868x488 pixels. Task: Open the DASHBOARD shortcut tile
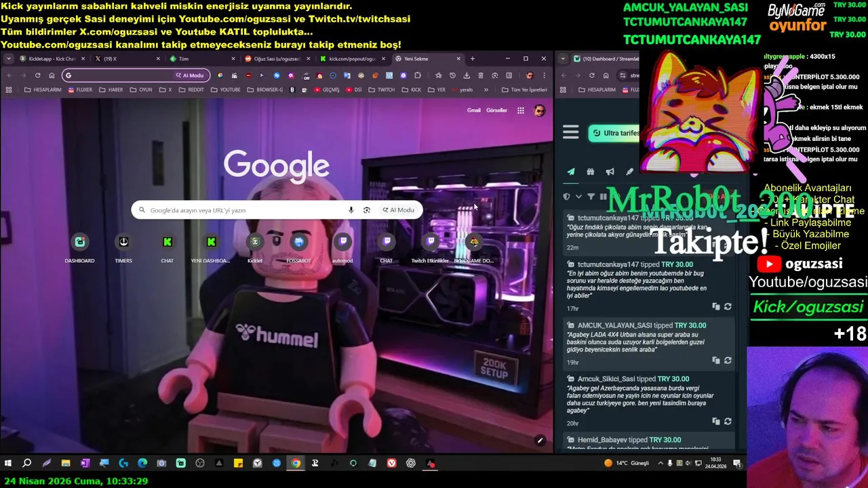tap(79, 248)
